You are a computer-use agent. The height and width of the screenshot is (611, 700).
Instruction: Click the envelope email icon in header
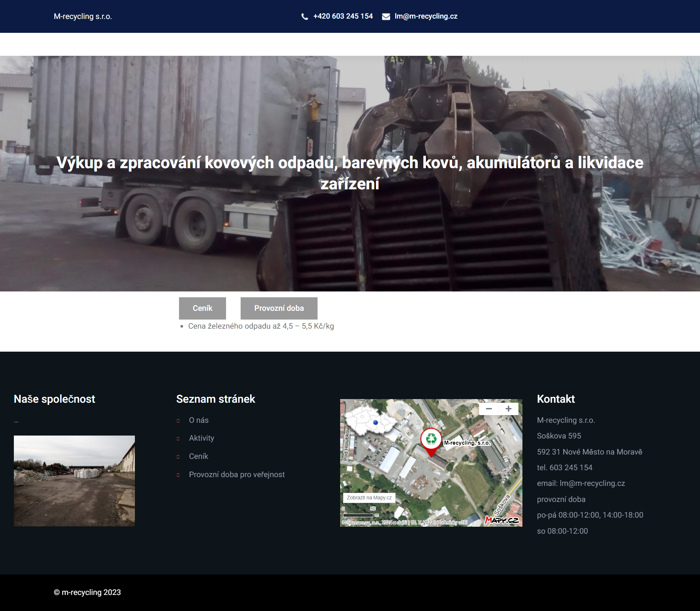coord(386,16)
